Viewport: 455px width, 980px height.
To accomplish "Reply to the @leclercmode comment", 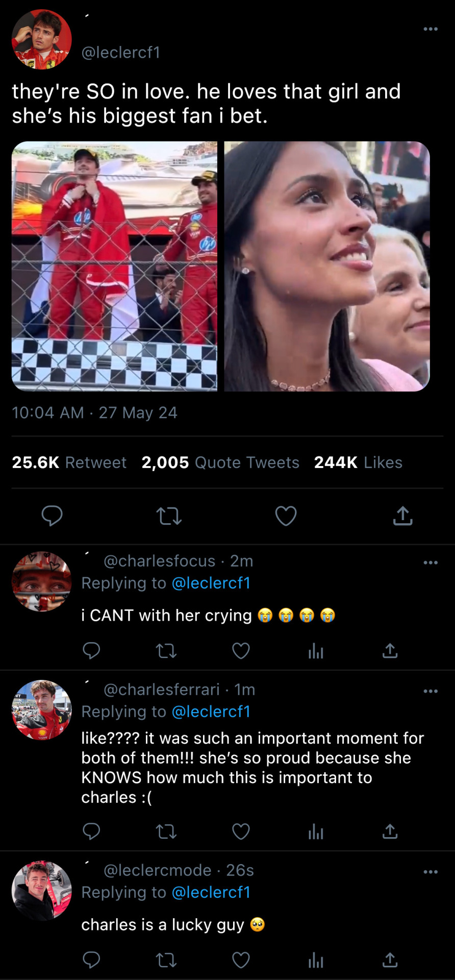I will click(91, 960).
